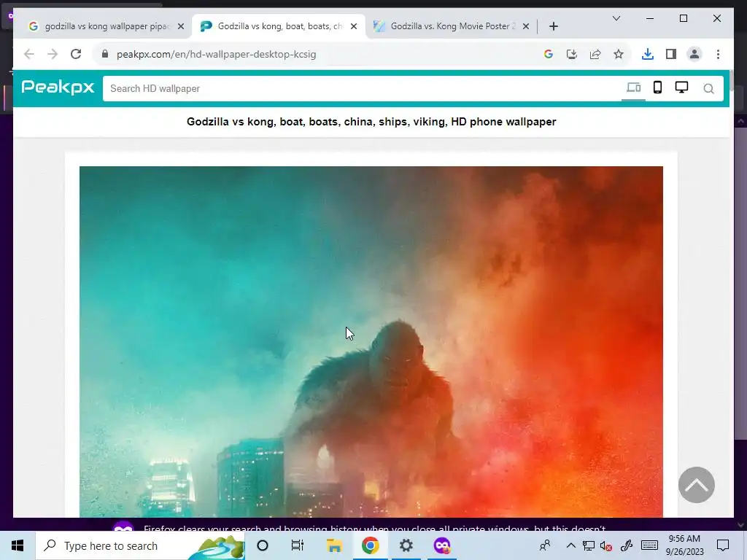This screenshot has height=560, width=747.
Task: Click the address bar URL peakpx.com
Action: [x=216, y=54]
